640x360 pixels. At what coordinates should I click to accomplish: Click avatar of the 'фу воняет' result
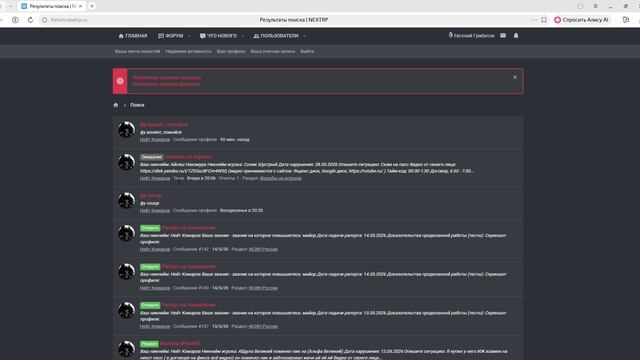click(x=127, y=130)
